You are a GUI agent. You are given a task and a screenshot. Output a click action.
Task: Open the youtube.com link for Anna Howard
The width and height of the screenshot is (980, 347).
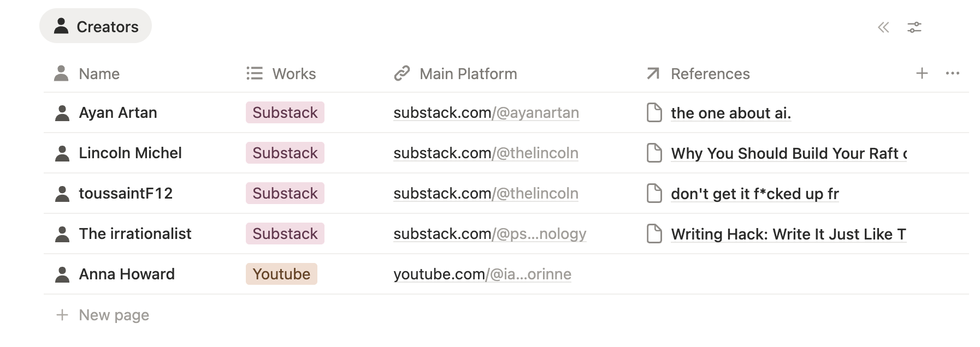(x=482, y=274)
